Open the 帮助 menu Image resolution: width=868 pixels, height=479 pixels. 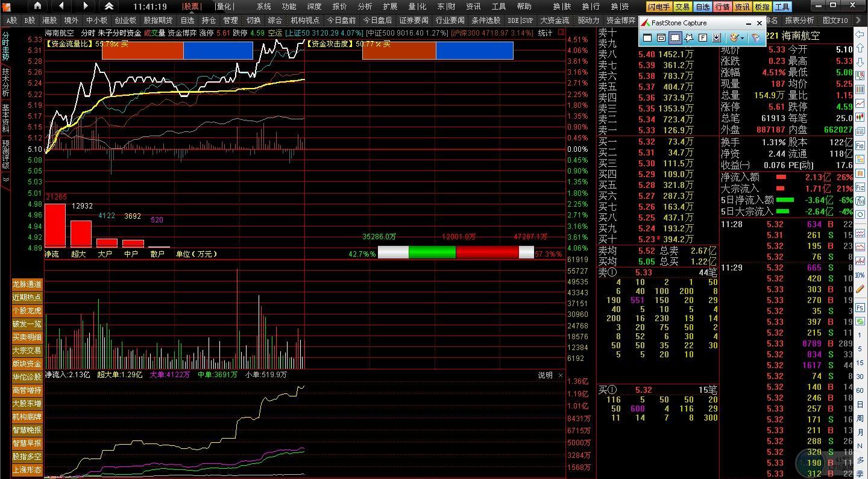tap(524, 7)
